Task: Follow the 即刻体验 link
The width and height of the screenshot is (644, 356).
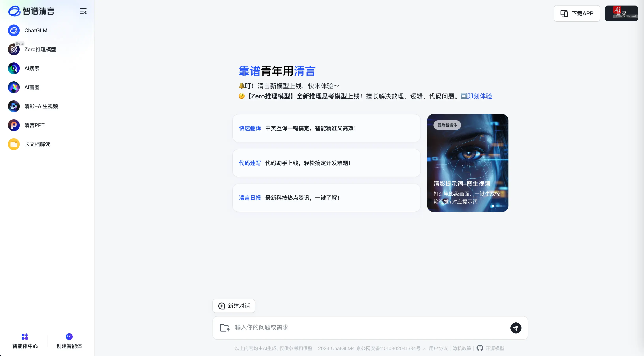Action: 479,96
